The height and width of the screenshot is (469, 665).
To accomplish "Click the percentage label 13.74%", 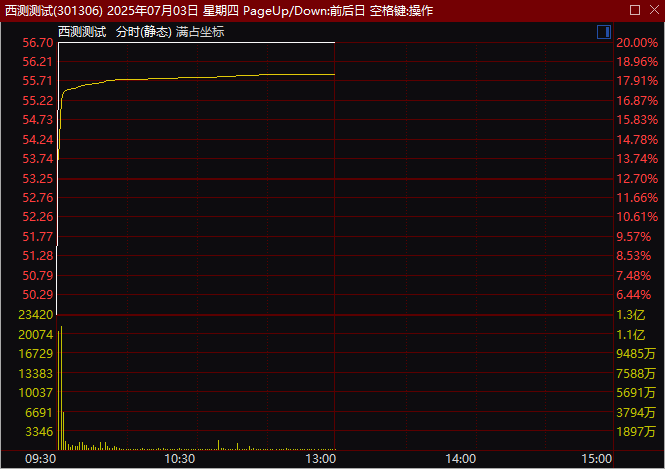I will 637,159.
